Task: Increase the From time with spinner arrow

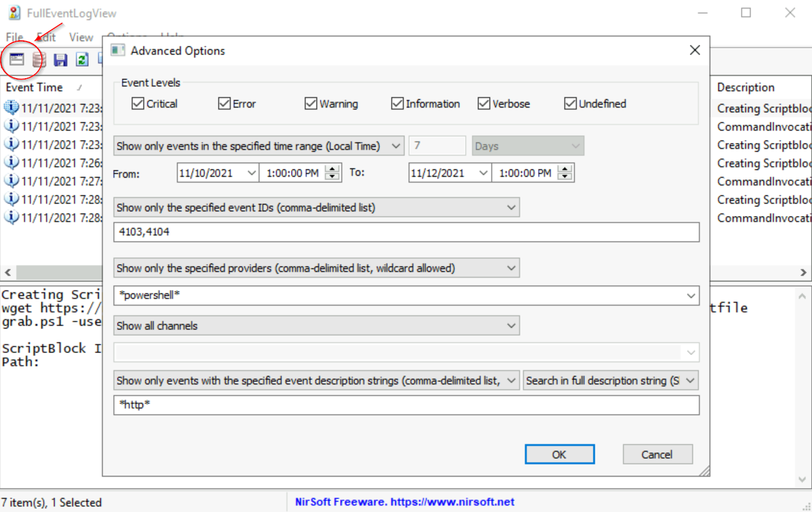Action: (332, 169)
